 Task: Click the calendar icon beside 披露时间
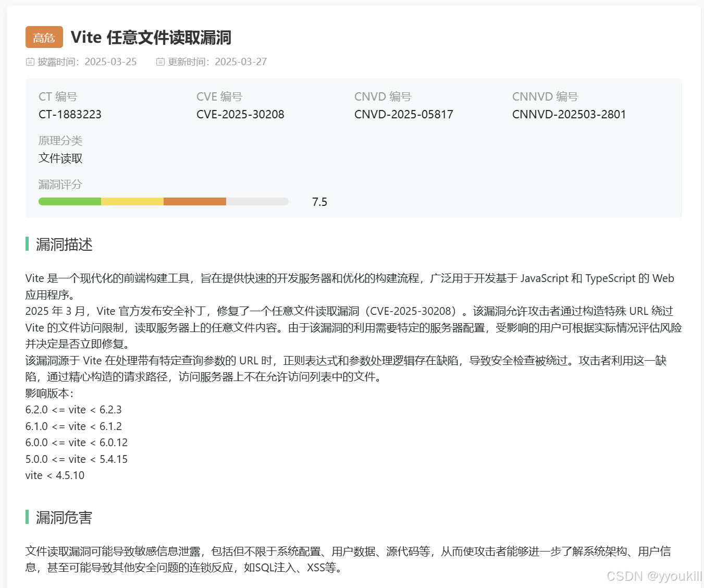click(x=30, y=62)
